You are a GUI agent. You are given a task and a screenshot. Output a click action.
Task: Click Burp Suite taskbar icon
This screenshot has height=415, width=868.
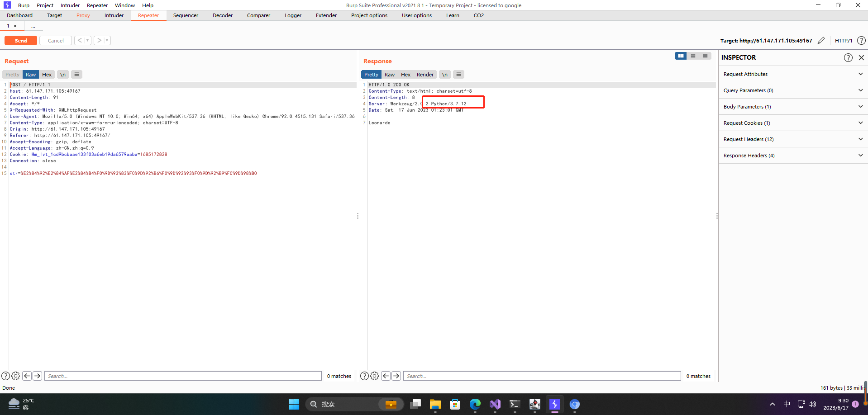tap(555, 404)
